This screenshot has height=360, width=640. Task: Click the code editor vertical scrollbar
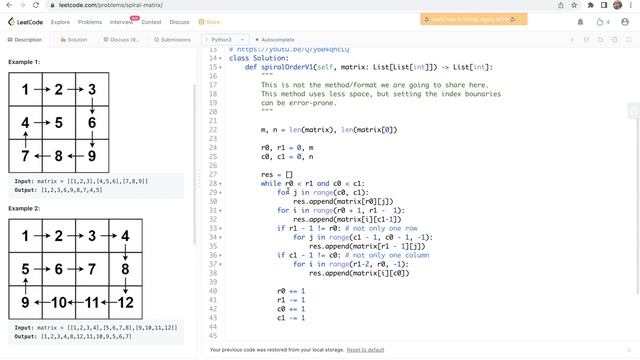(637, 206)
